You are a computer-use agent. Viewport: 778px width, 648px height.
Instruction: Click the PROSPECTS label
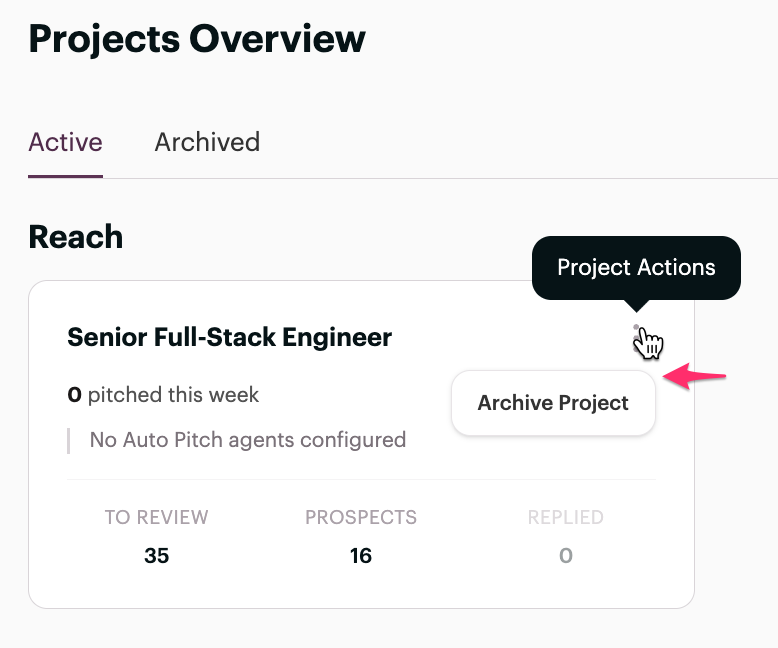[361, 517]
